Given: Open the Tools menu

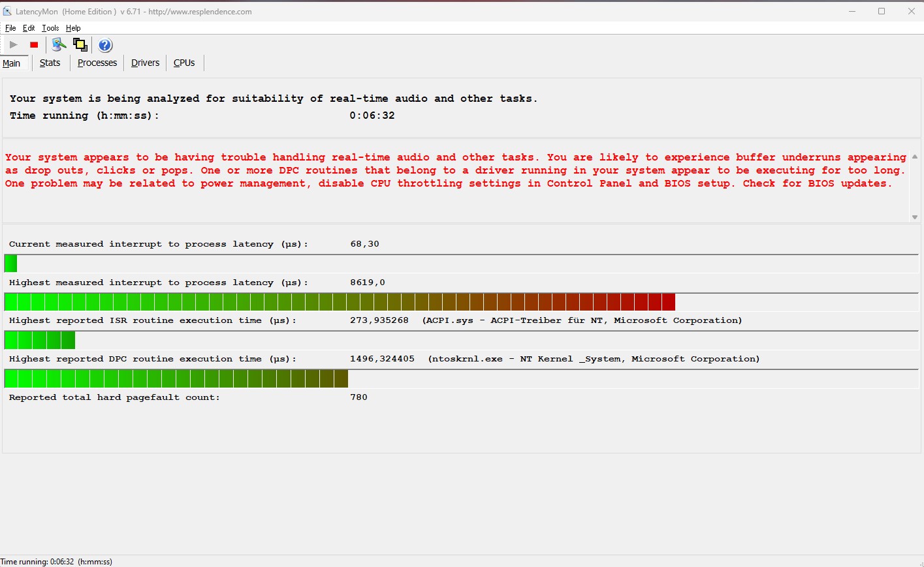Looking at the screenshot, I should coord(50,28).
